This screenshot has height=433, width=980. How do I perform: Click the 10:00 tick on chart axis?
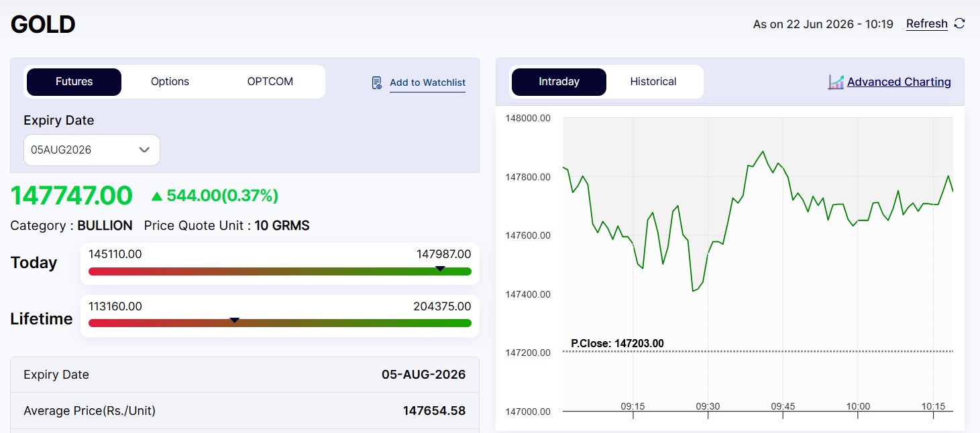(858, 406)
